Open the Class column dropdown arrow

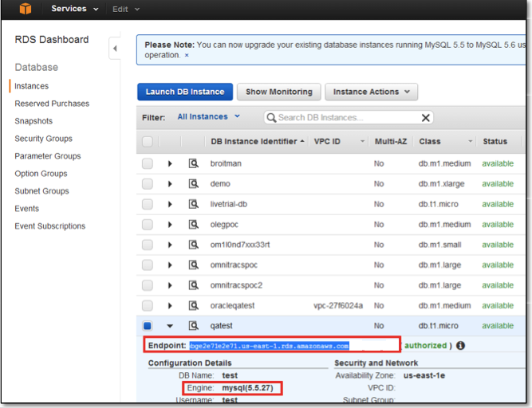(x=471, y=141)
